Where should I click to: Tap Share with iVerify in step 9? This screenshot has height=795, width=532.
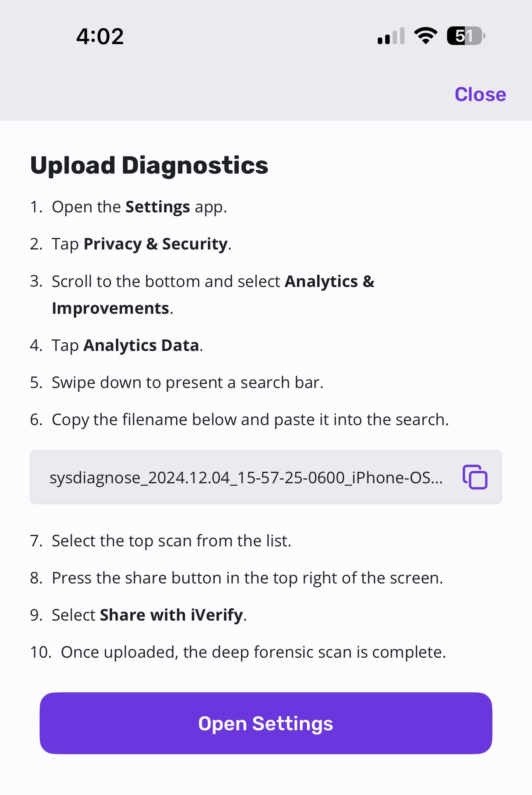pos(172,615)
